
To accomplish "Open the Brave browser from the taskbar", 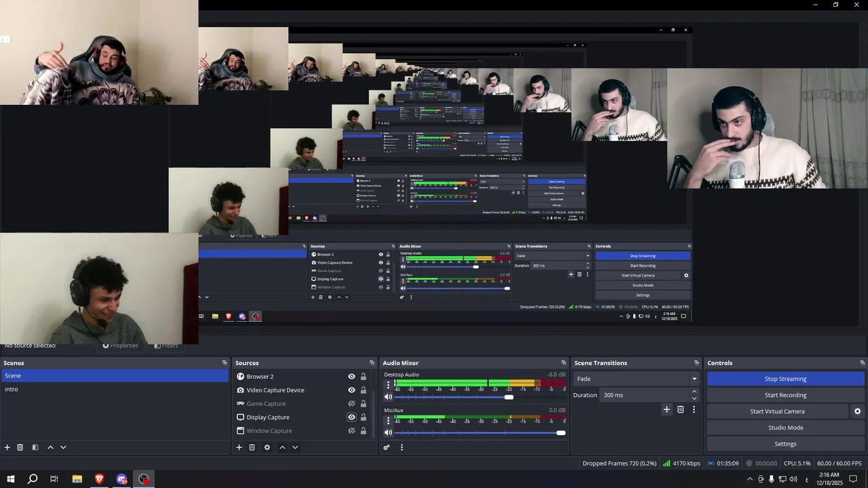I will (x=100, y=479).
